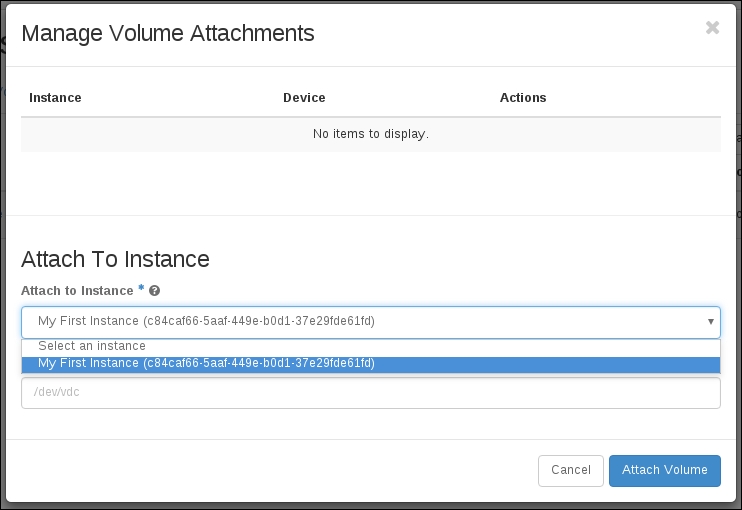742x510 pixels.
Task: Click the instance dropdown arrow
Action: pos(710,322)
